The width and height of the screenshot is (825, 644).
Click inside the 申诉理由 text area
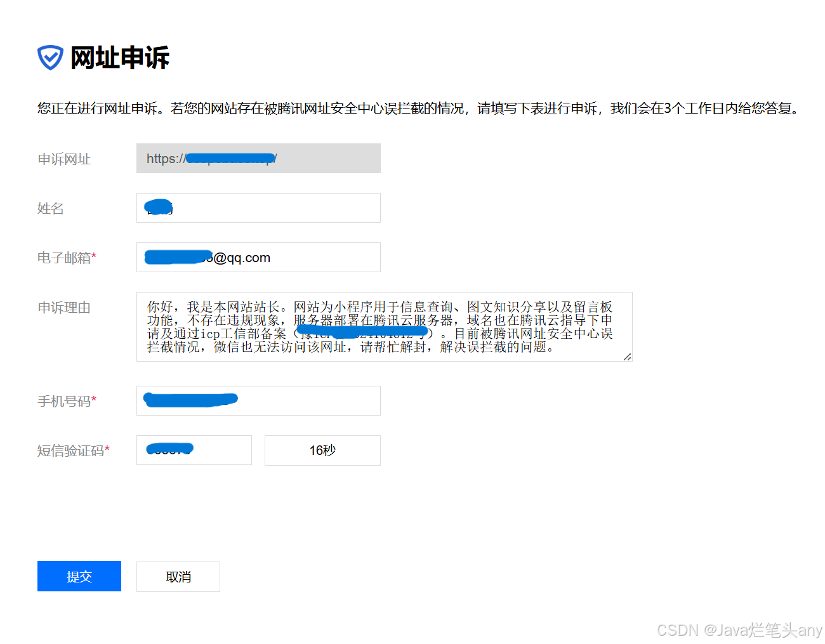(385, 327)
